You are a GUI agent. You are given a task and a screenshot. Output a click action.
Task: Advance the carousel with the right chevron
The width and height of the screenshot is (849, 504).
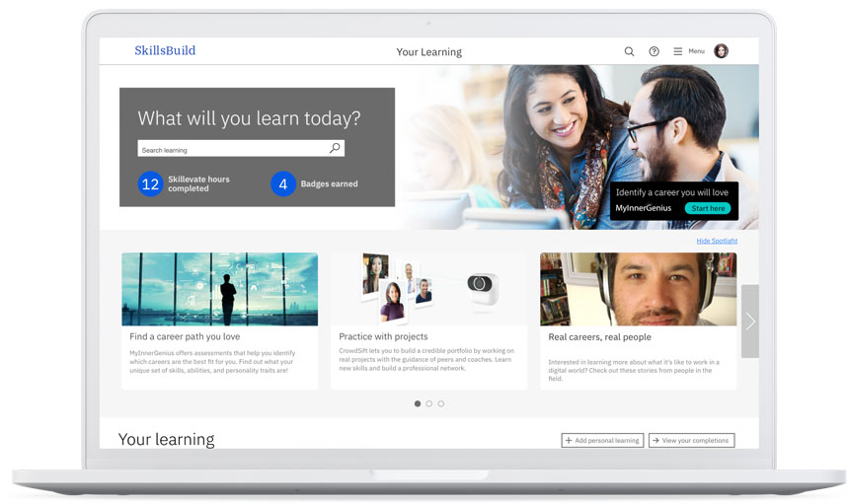(x=749, y=322)
